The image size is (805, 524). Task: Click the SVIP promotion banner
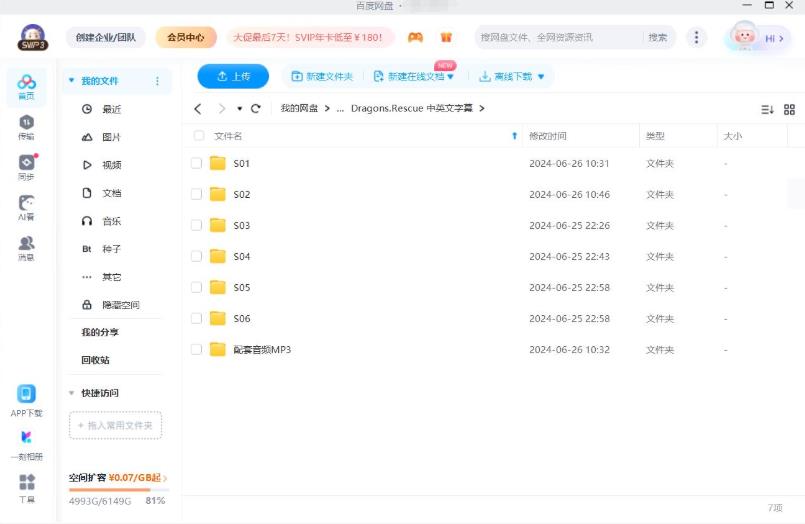tap(310, 37)
